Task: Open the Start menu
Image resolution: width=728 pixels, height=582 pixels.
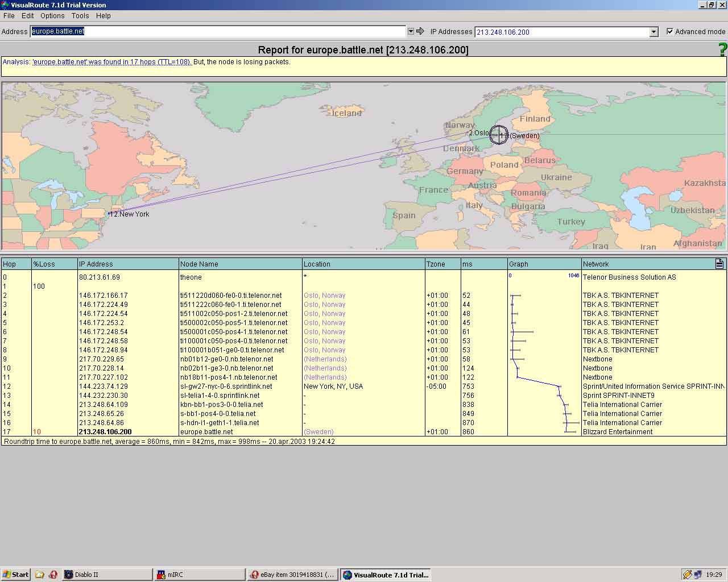Action: tap(15, 575)
